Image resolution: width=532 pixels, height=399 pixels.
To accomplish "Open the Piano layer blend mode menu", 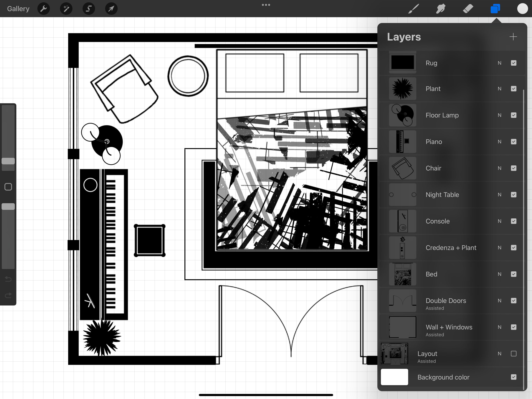I will pos(499,142).
